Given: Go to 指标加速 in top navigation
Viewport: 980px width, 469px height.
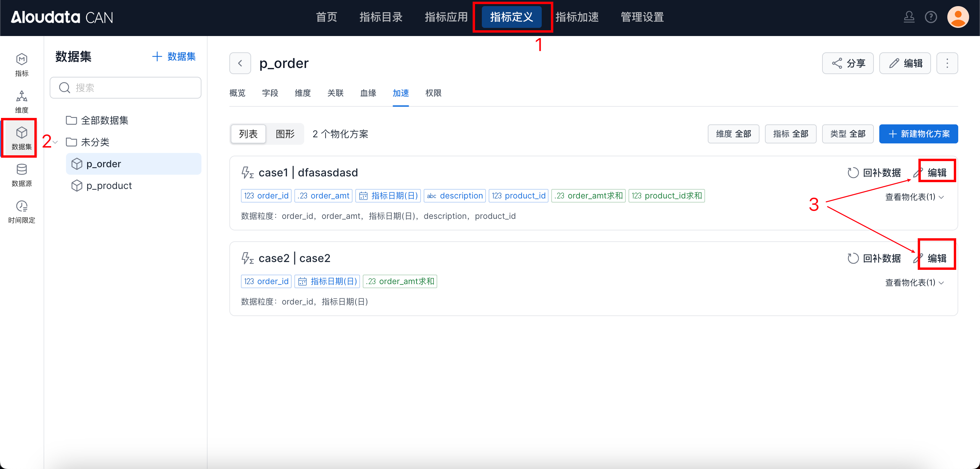Looking at the screenshot, I should click(x=577, y=17).
